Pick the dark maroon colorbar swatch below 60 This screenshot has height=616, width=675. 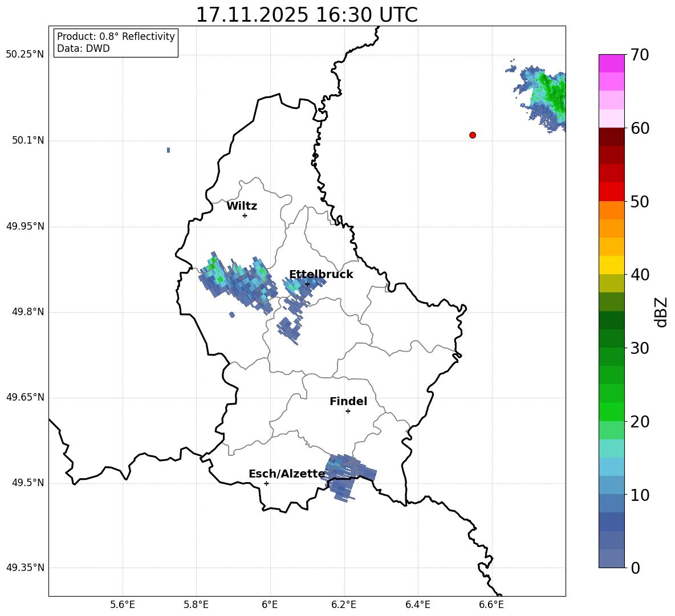611,137
